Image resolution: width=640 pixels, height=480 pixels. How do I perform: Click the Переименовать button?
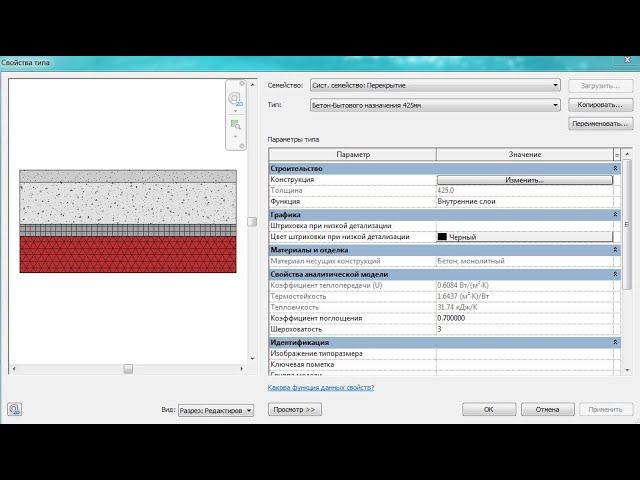(x=600, y=123)
